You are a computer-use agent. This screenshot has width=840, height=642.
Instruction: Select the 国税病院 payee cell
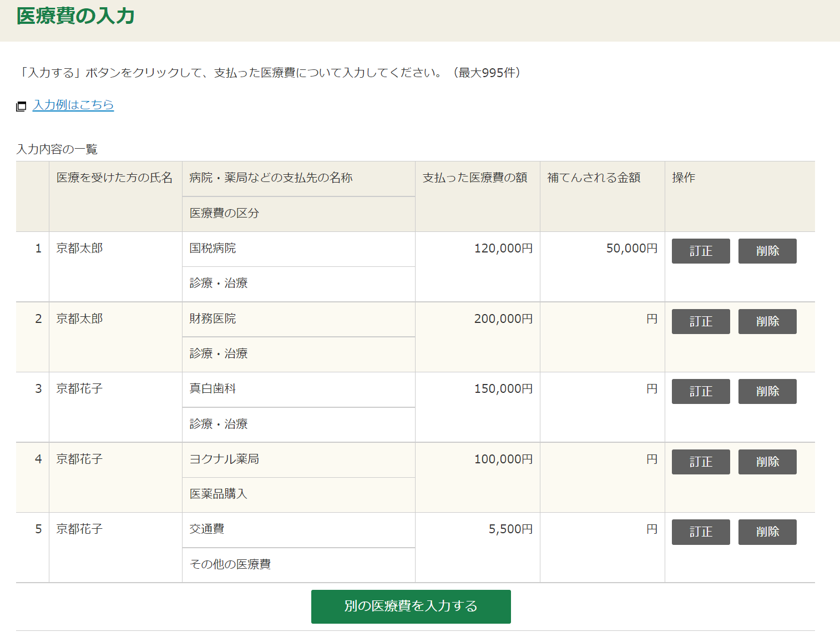click(213, 249)
